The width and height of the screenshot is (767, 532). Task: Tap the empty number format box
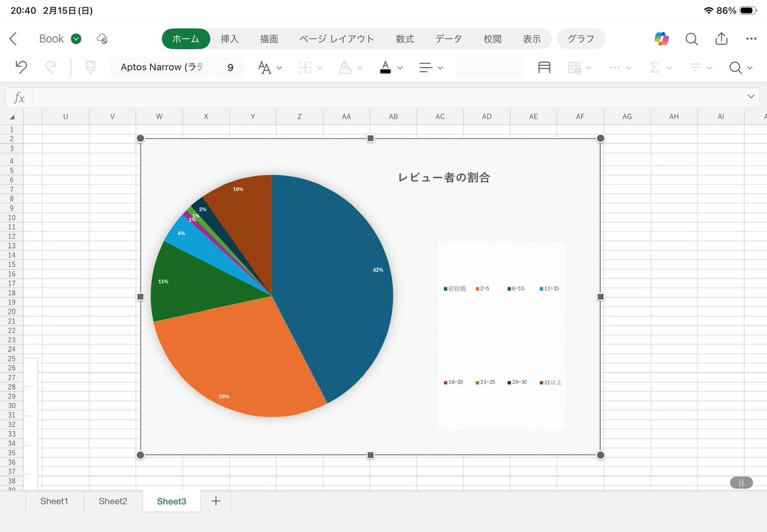490,67
